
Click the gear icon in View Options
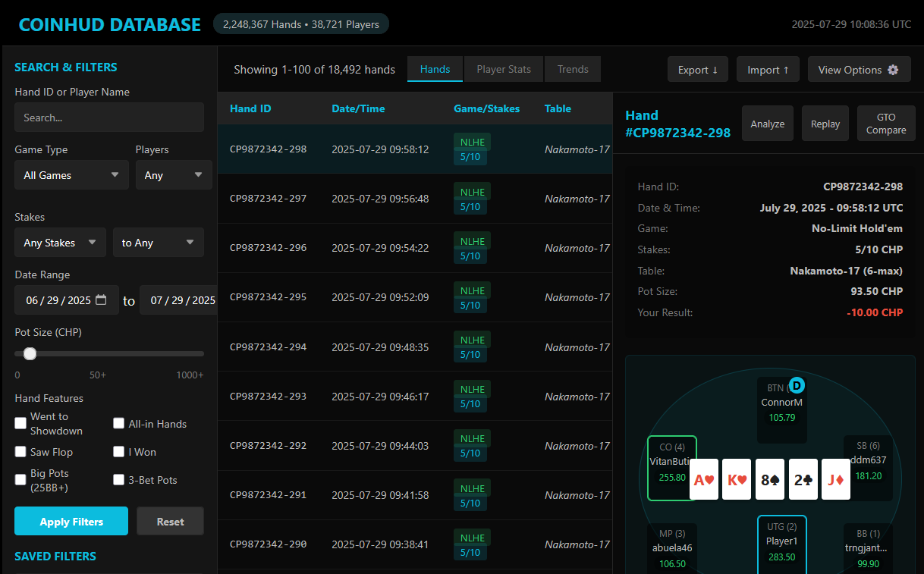(x=893, y=70)
